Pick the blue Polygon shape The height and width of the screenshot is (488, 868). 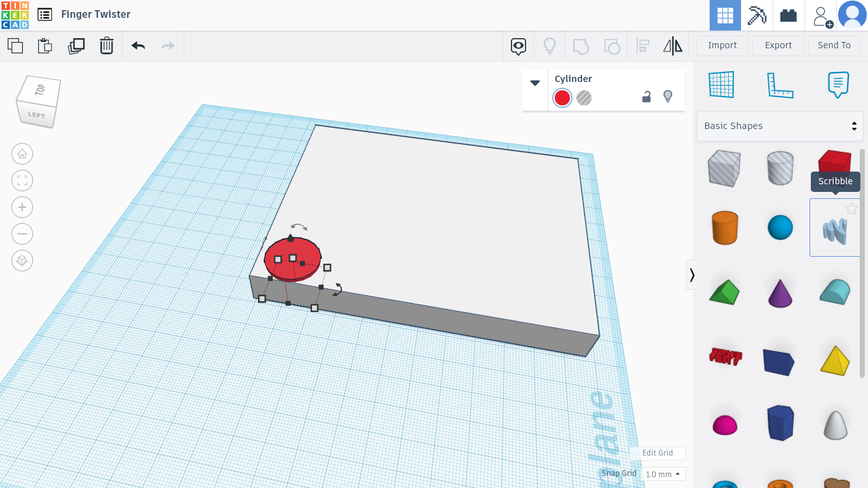coord(780,423)
